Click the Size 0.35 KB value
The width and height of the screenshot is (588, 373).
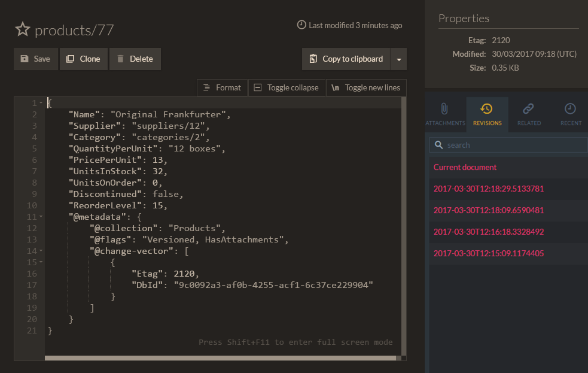[505, 68]
